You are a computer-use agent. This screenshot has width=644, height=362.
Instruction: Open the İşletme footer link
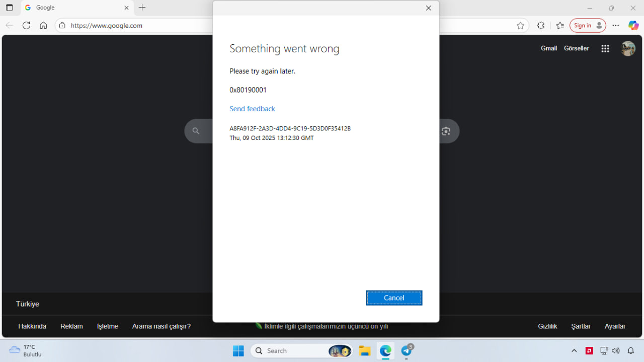pyautogui.click(x=108, y=326)
